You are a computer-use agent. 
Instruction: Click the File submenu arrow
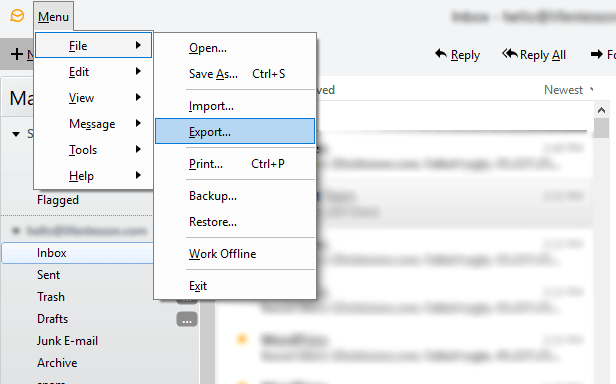(138, 45)
